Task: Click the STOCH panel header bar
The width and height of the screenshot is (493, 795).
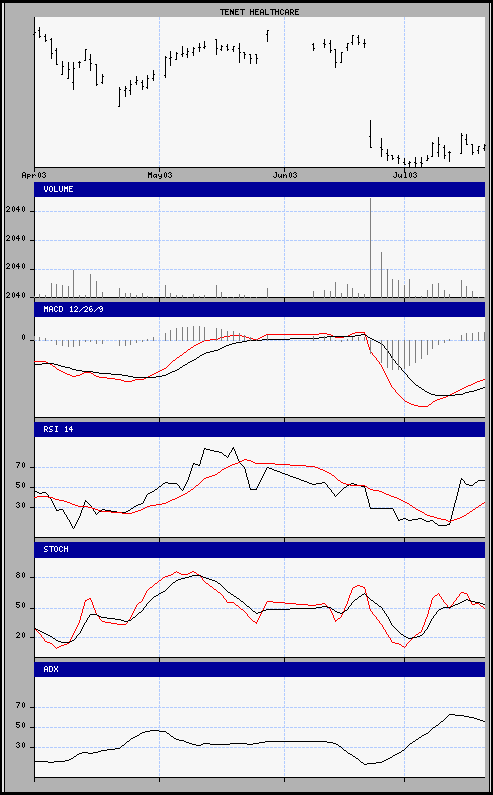Action: coord(259,550)
